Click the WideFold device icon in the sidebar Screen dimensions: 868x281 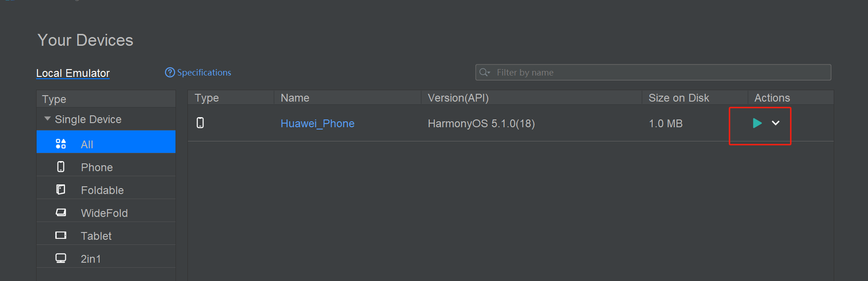(61, 212)
